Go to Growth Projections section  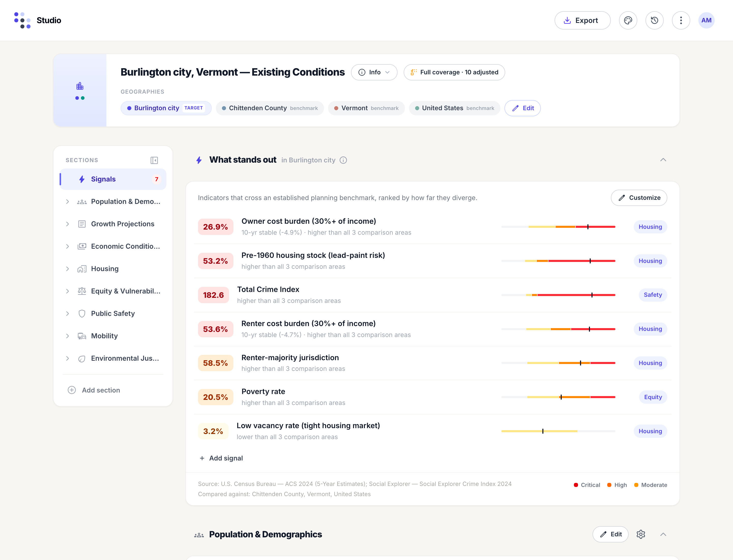click(x=113, y=224)
